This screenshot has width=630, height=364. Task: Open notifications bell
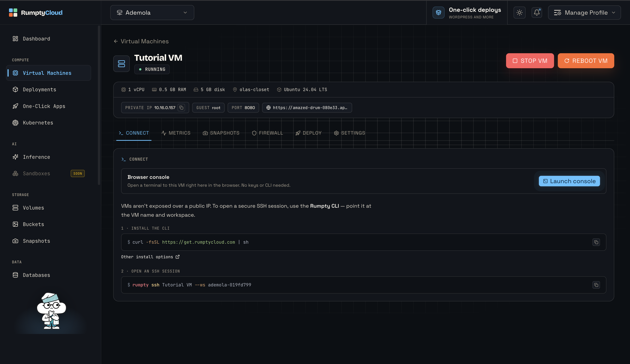[x=537, y=13]
